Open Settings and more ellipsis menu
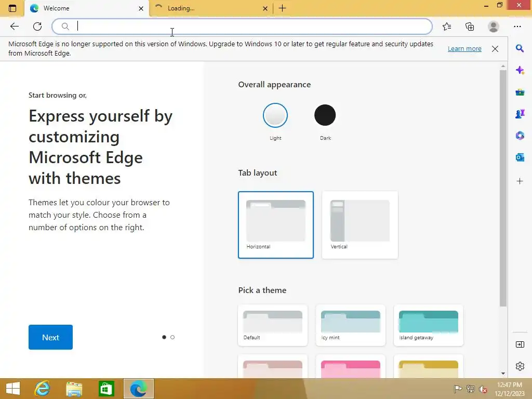Viewport: 532px width, 399px height. pos(517,26)
